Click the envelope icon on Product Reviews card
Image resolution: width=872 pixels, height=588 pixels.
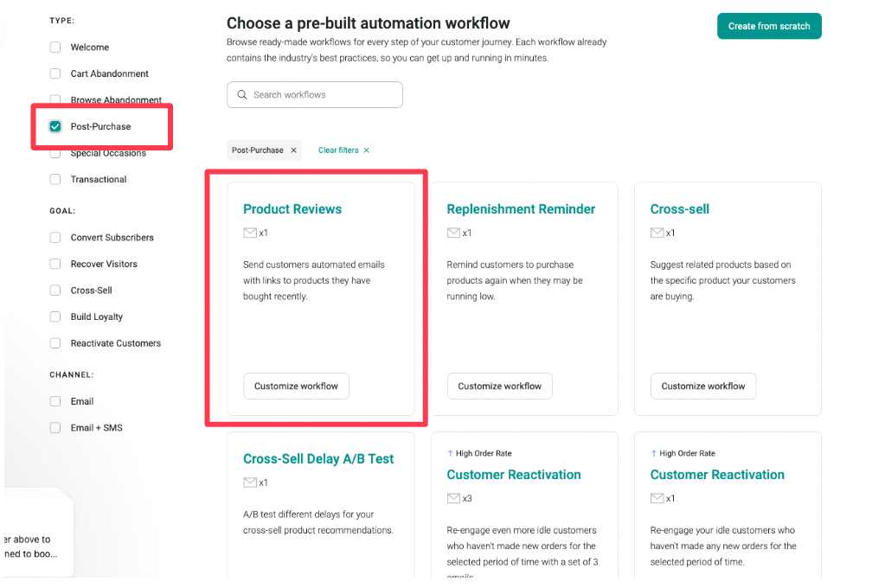pyautogui.click(x=248, y=233)
